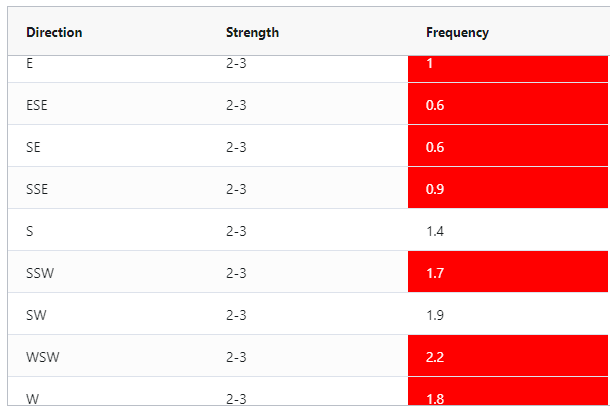Select the 0.6 frequency in SE row
610x413 pixels.
[508, 147]
